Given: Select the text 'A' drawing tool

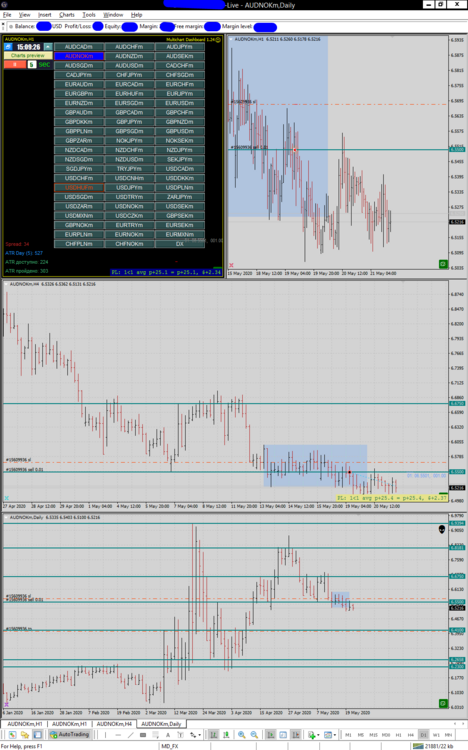Looking at the screenshot, I should (x=168, y=734).
